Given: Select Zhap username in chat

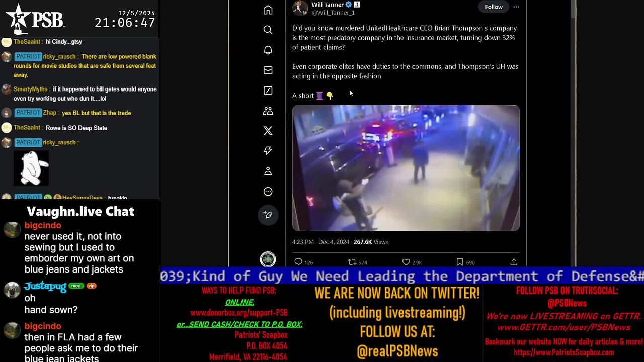Looking at the screenshot, I should coord(51,113).
